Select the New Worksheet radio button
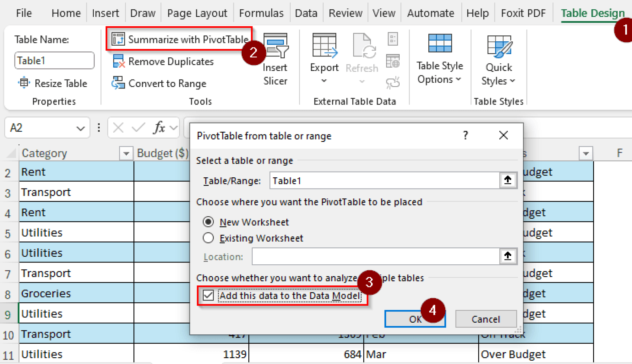 pyautogui.click(x=209, y=222)
